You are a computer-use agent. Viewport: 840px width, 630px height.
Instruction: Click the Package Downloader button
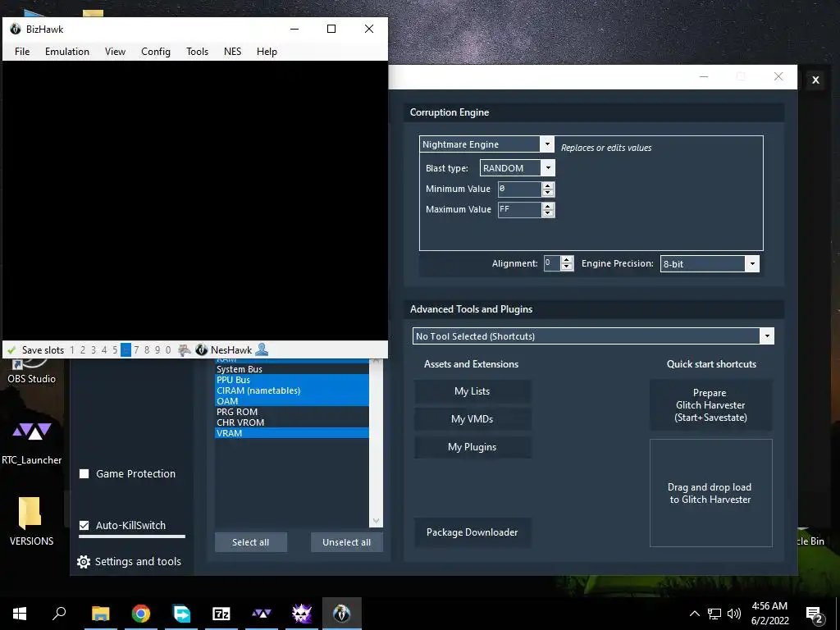(472, 532)
